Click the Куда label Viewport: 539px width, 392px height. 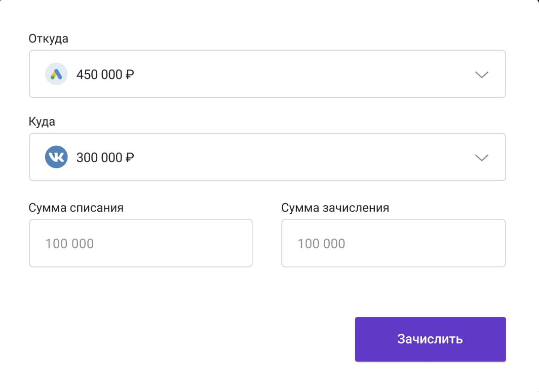(42, 121)
